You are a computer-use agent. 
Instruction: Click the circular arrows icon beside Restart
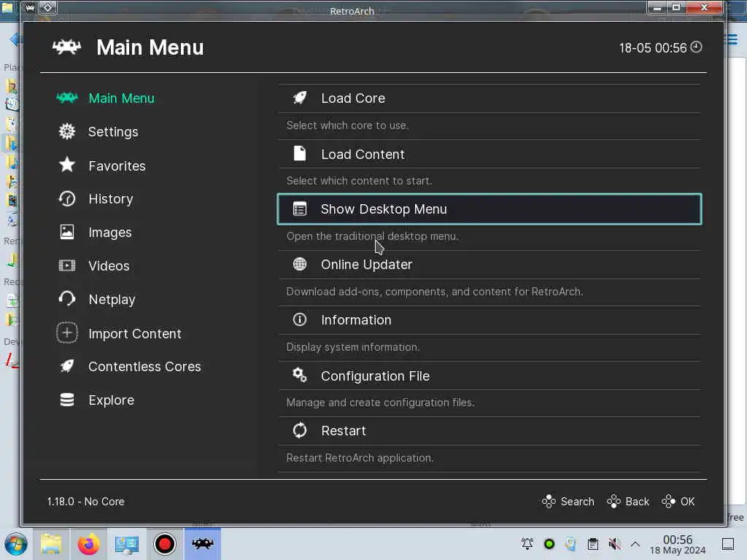[x=300, y=430]
